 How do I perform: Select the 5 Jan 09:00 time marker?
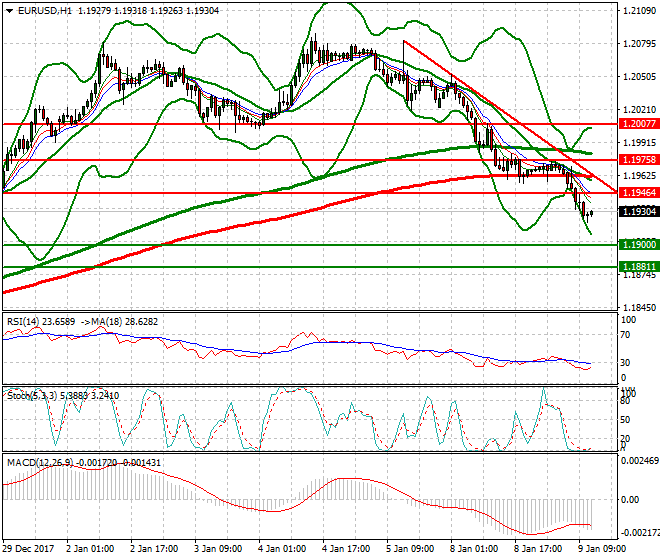(x=409, y=550)
